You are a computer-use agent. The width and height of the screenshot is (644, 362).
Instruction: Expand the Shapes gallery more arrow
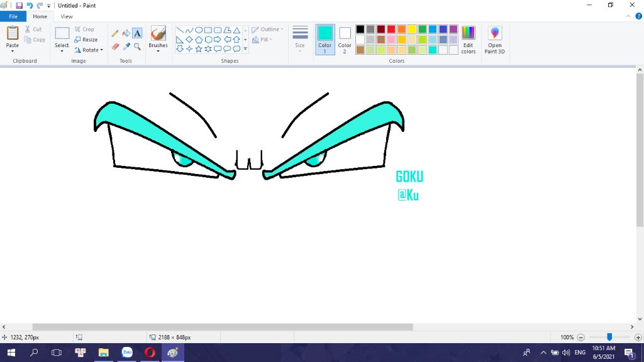click(x=246, y=49)
